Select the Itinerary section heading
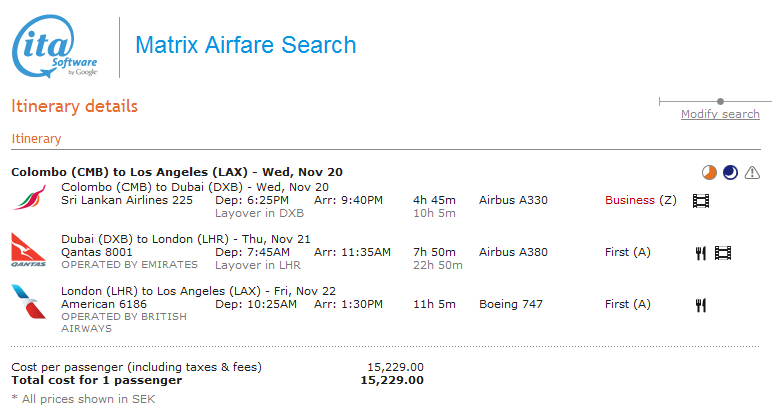Screen dimensions: 772x406 tap(36, 139)
